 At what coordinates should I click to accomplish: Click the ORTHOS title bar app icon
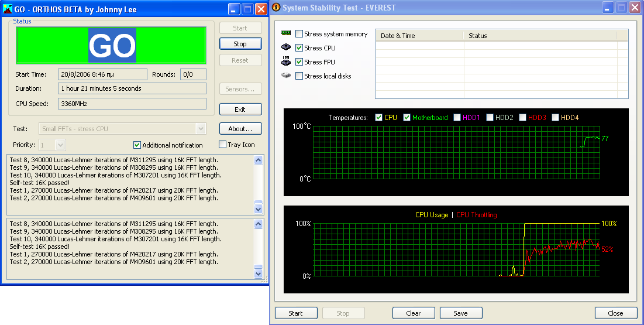pyautogui.click(x=7, y=9)
